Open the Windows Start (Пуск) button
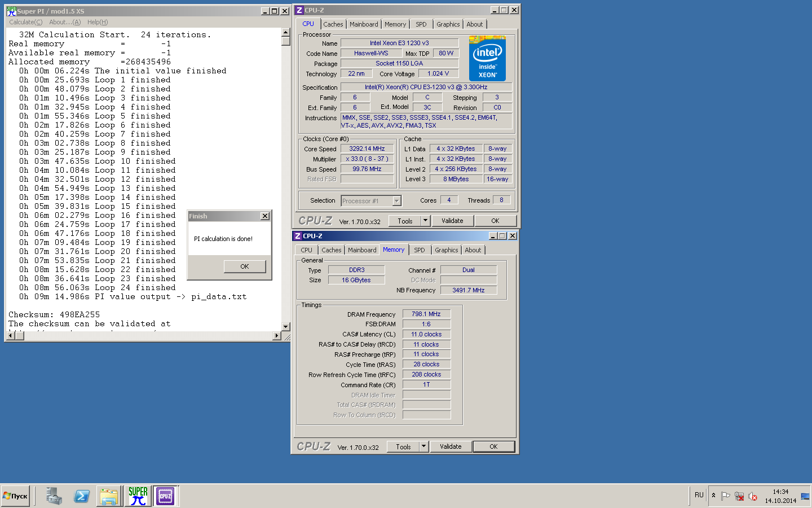This screenshot has height=508, width=812. (15, 496)
